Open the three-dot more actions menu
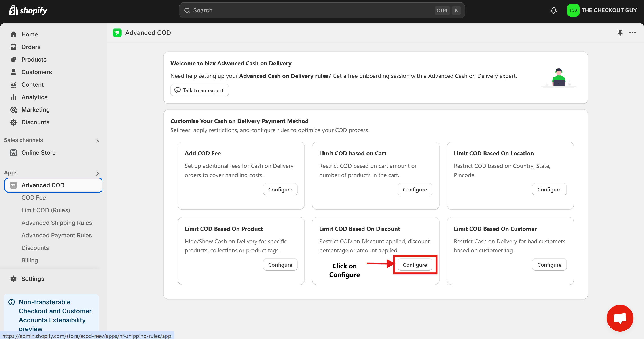This screenshot has width=644, height=339. click(633, 33)
